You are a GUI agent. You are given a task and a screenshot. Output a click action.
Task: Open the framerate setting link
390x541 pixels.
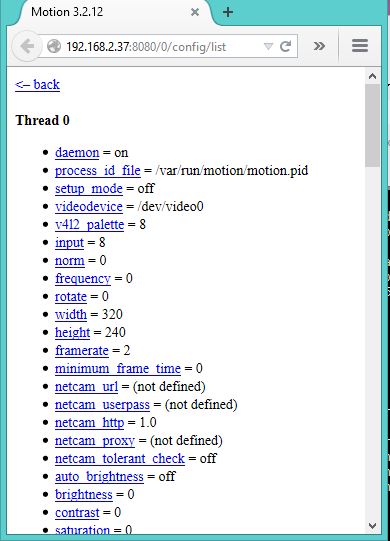pos(82,350)
